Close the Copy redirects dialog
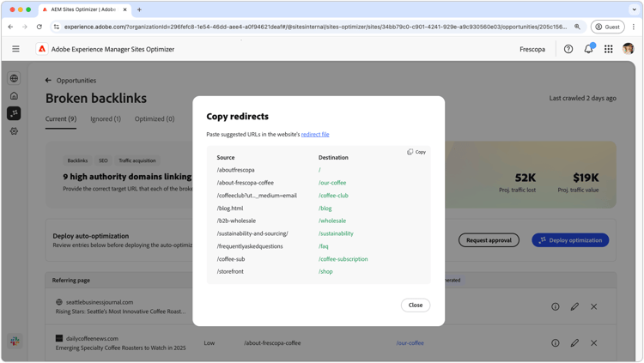 [416, 306]
